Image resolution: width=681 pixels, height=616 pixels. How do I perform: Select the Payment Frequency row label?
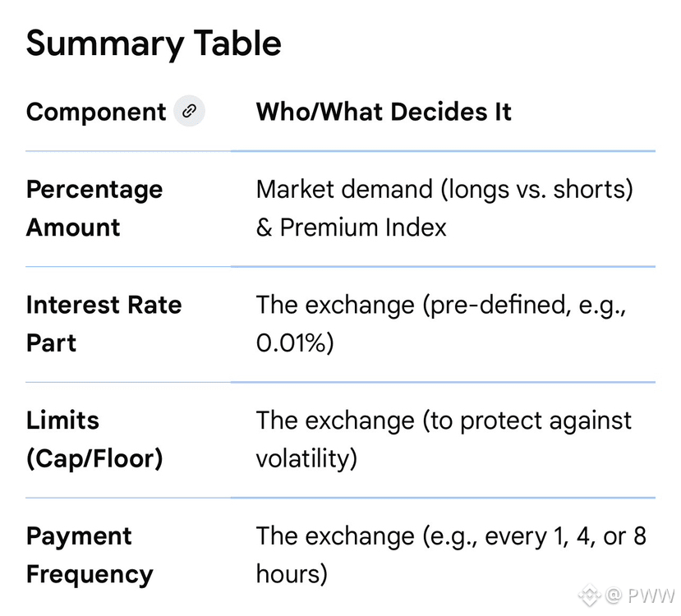(x=90, y=555)
